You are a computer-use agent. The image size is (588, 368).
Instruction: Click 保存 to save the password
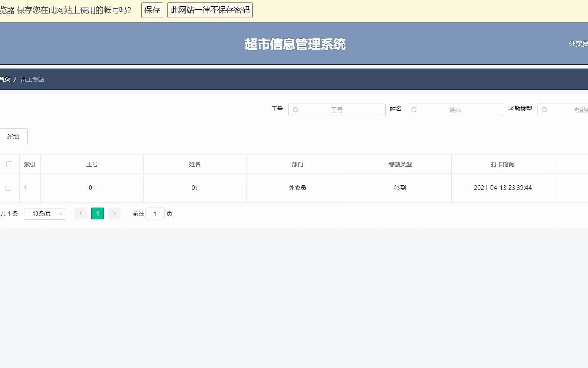click(152, 10)
